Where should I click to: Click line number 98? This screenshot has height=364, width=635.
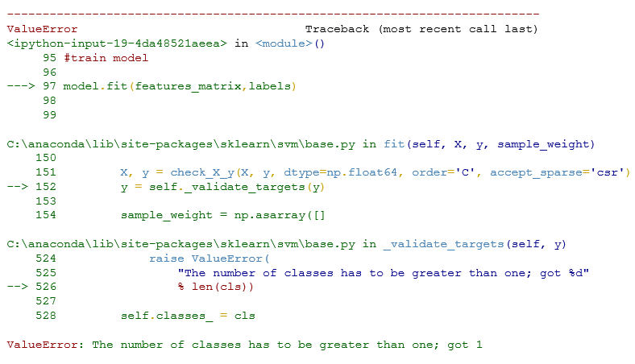tap(49, 101)
